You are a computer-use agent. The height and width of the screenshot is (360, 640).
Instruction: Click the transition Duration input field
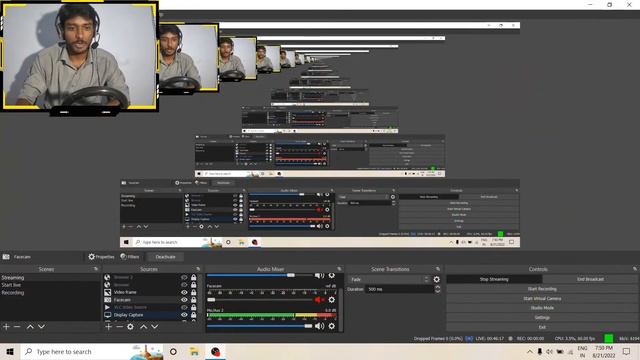(x=400, y=289)
